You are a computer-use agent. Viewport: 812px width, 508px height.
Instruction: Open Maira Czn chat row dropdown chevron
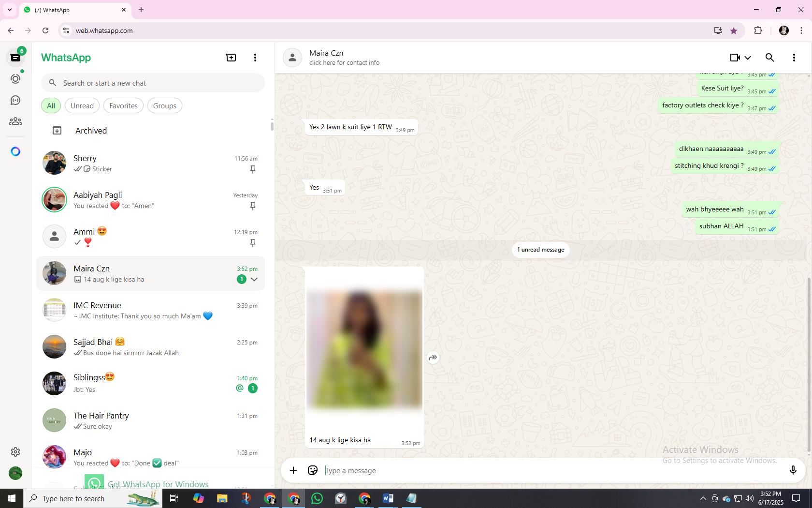(x=254, y=279)
